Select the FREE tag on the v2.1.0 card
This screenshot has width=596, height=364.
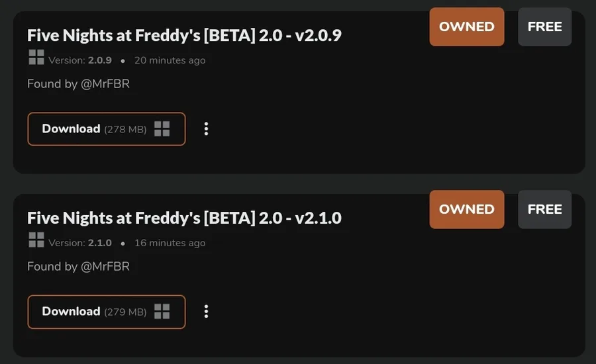coord(544,210)
